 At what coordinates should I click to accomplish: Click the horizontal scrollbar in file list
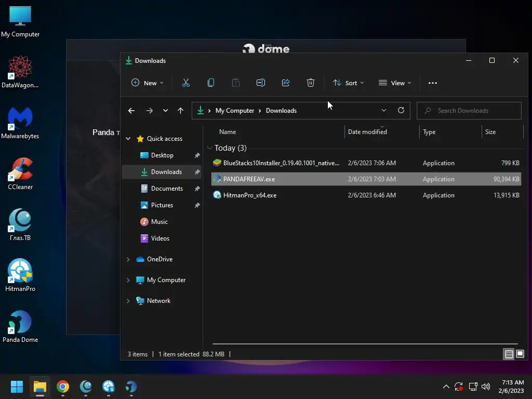pos(365,344)
